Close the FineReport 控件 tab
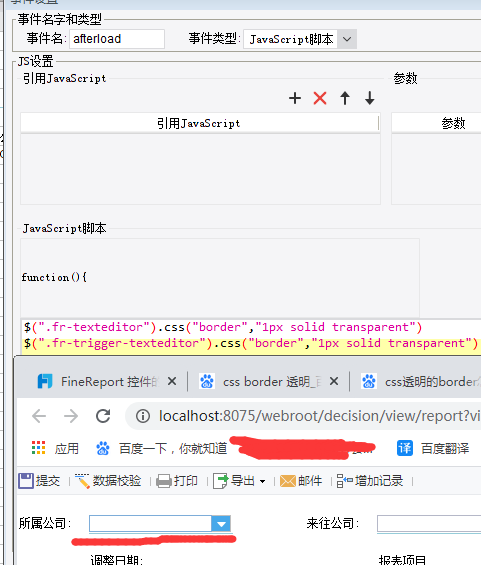481x565 pixels. click(x=172, y=381)
